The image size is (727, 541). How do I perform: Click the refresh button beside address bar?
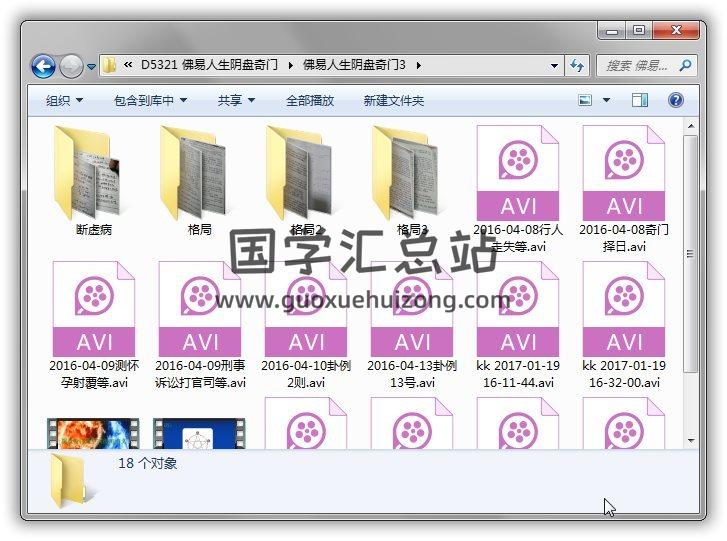(x=577, y=66)
